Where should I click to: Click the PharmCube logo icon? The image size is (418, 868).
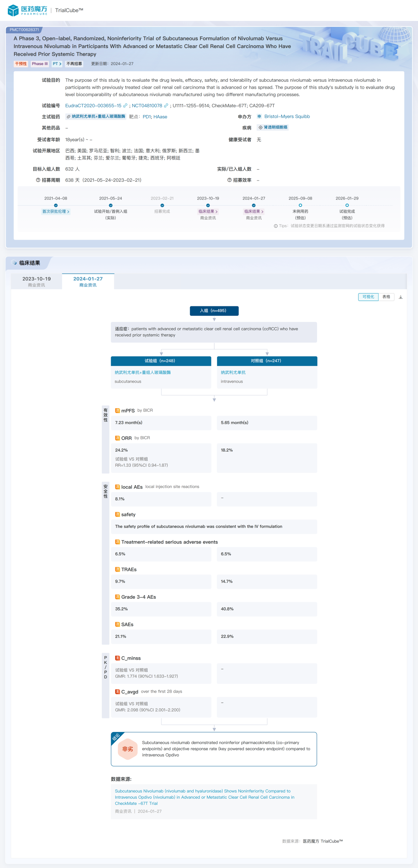13,10
